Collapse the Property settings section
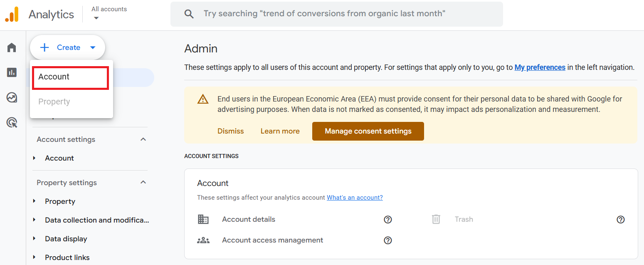The image size is (644, 265). pyautogui.click(x=143, y=183)
